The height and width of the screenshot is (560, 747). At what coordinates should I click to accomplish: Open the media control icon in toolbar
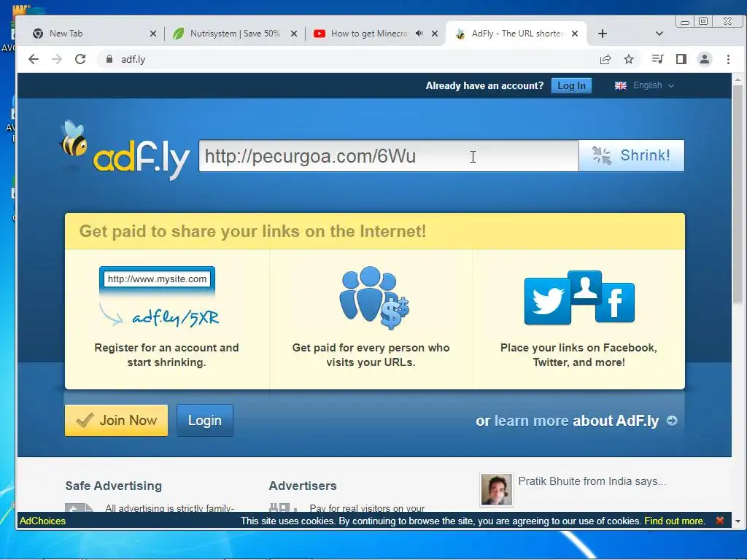[x=657, y=59]
